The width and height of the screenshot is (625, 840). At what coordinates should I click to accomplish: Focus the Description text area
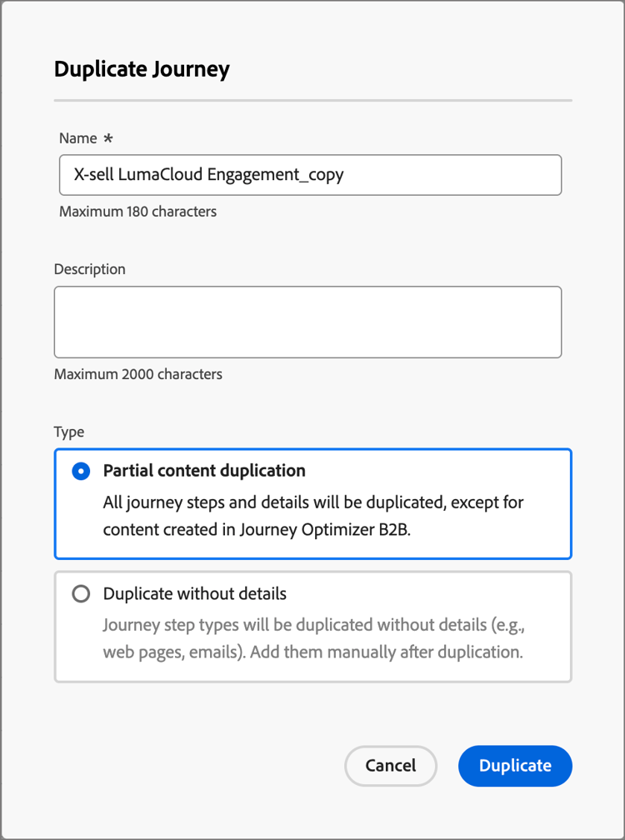click(308, 322)
